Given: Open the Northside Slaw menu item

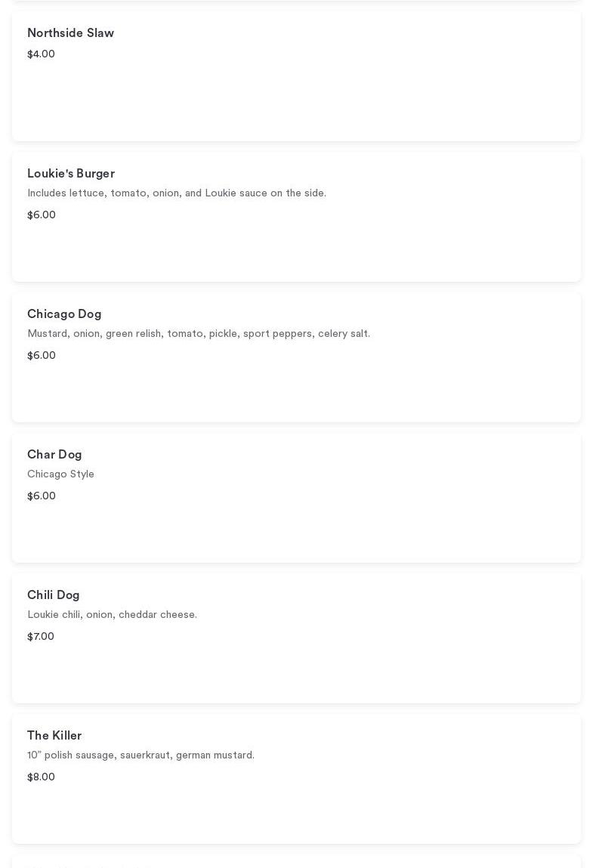Looking at the screenshot, I should coord(70,33).
